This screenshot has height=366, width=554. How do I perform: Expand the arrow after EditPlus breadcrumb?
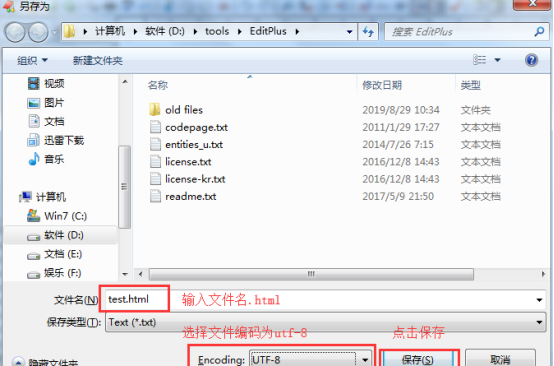pyautogui.click(x=297, y=32)
